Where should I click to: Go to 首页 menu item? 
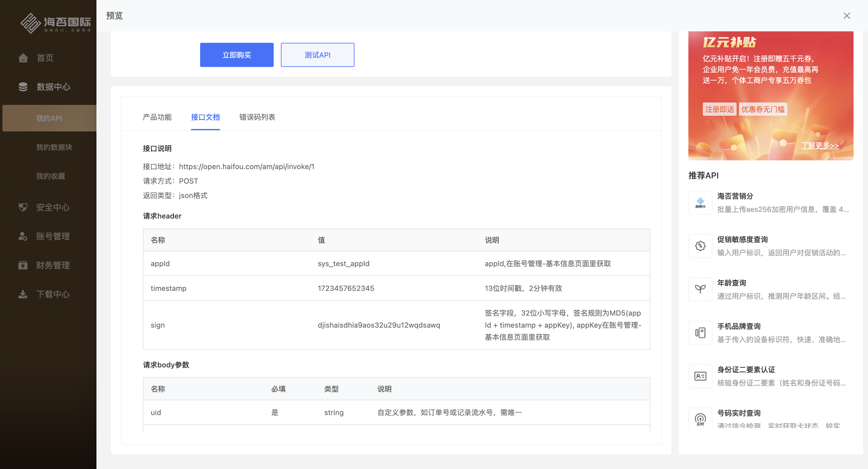tap(45, 58)
